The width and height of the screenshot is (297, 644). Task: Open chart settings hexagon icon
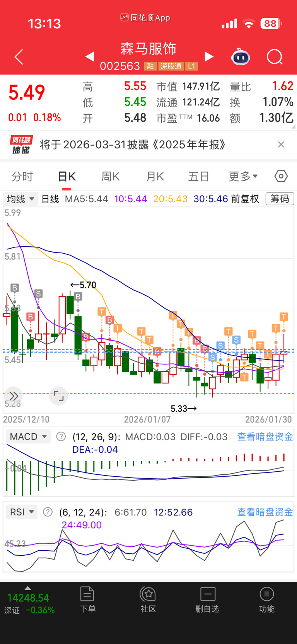(281, 176)
